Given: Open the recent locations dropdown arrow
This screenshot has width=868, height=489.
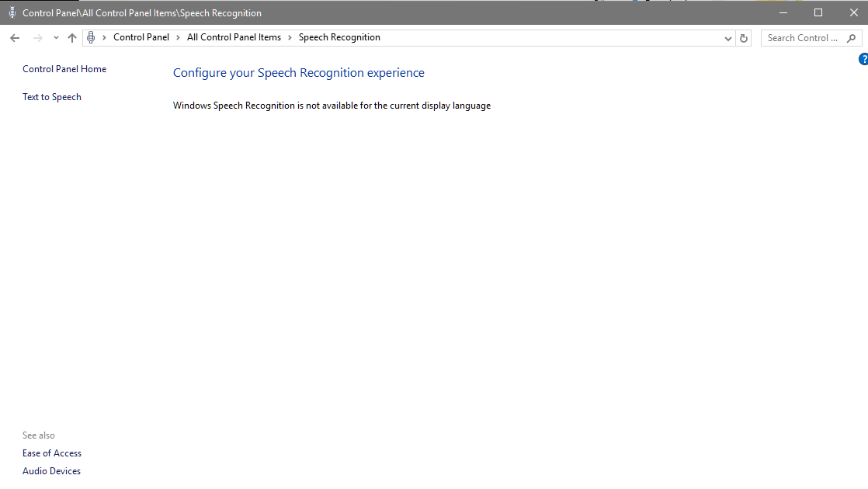Looking at the screenshot, I should click(x=56, y=37).
